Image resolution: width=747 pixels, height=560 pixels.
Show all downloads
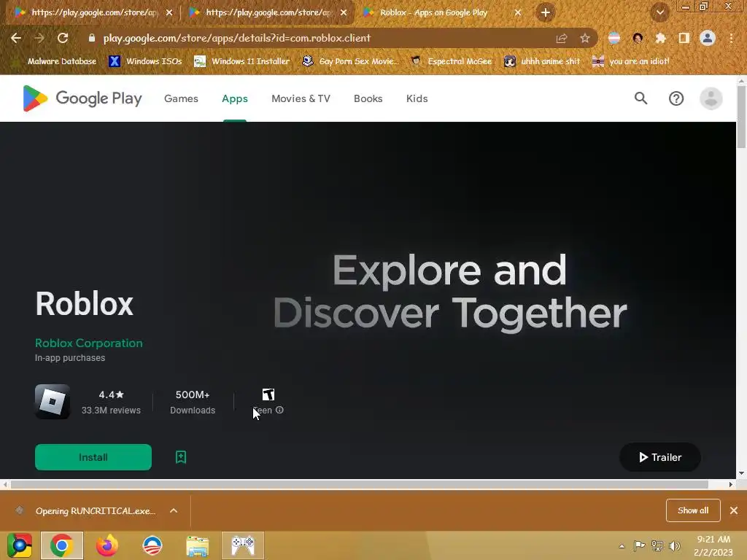[693, 510]
